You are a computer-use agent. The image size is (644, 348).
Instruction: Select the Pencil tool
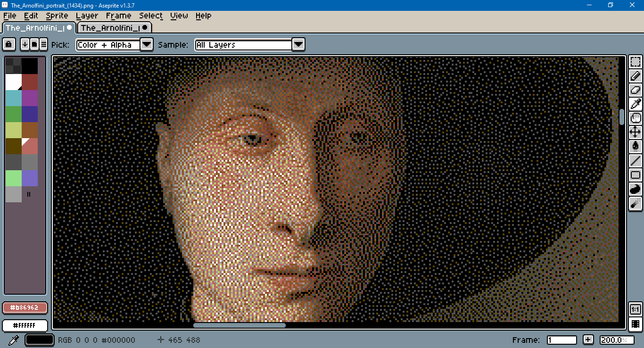[635, 76]
